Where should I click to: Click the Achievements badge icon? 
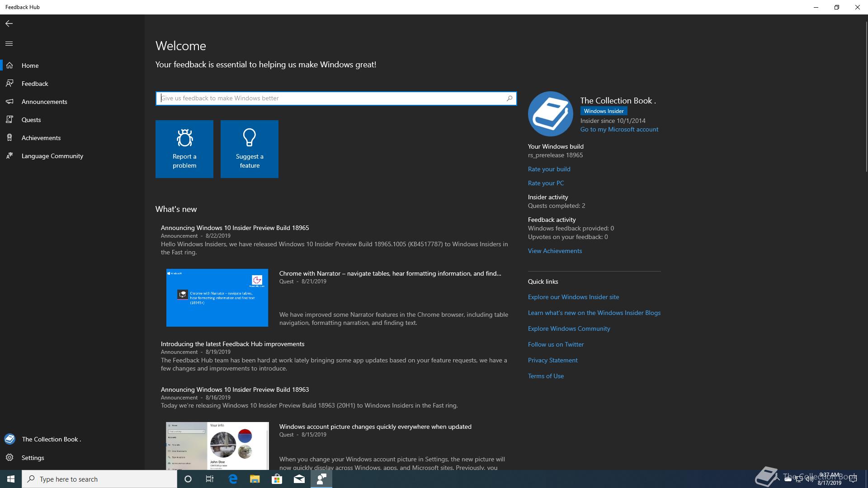9,138
